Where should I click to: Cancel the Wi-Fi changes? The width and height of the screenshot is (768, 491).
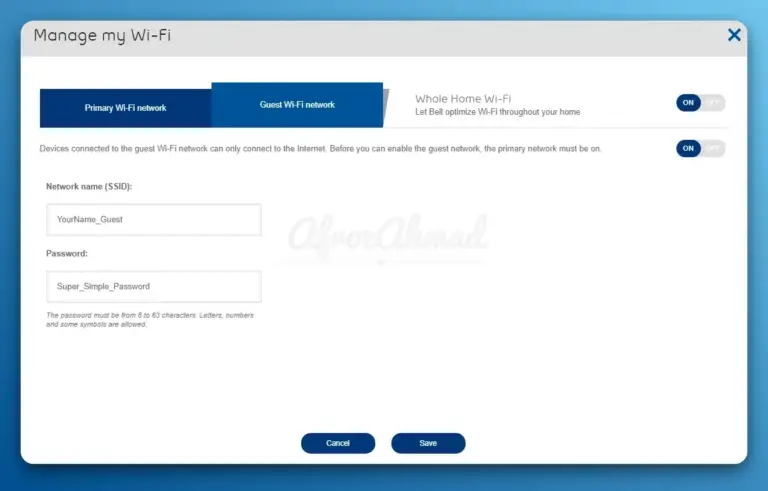(338, 443)
